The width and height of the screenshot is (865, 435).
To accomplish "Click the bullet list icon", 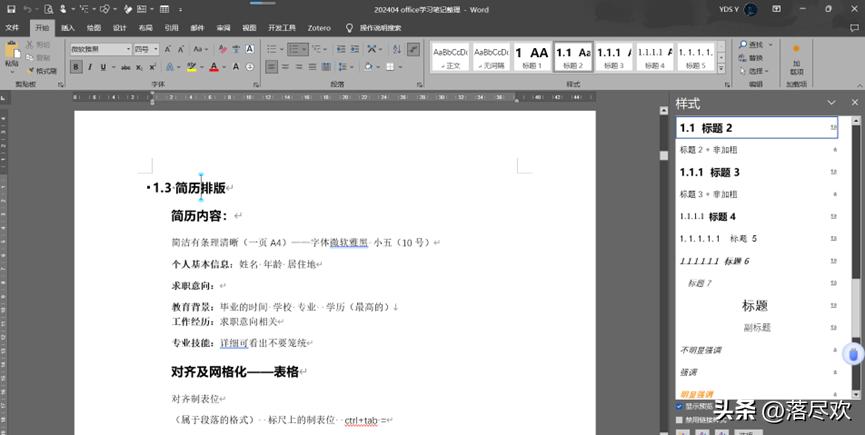I will 272,48.
